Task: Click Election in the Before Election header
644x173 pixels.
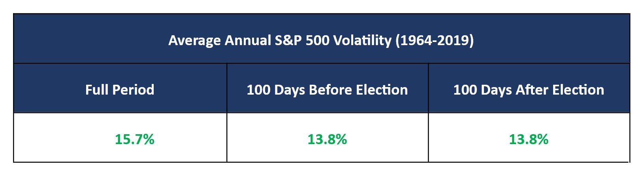Action: point(382,89)
